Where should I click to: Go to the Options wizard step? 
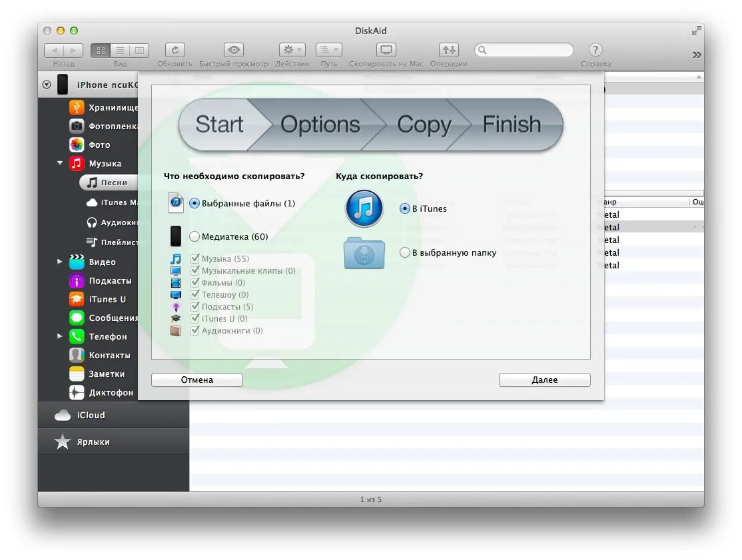coord(320,125)
